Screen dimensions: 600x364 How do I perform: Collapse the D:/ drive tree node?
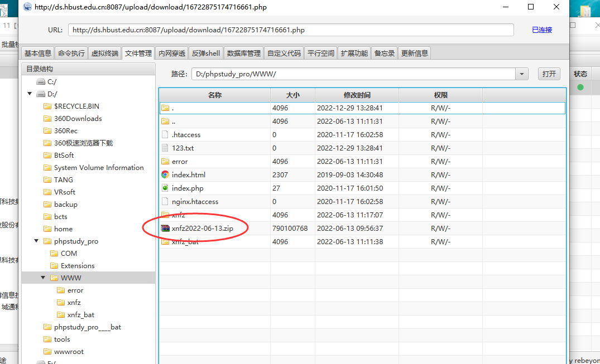[x=30, y=94]
